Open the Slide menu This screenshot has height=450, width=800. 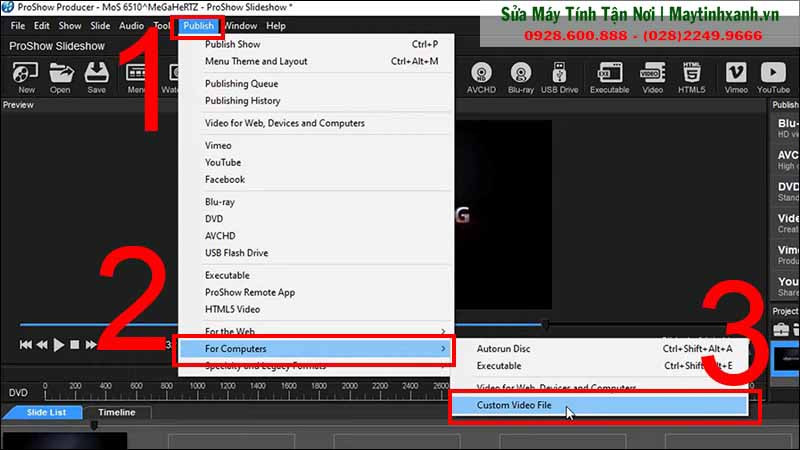click(x=100, y=26)
